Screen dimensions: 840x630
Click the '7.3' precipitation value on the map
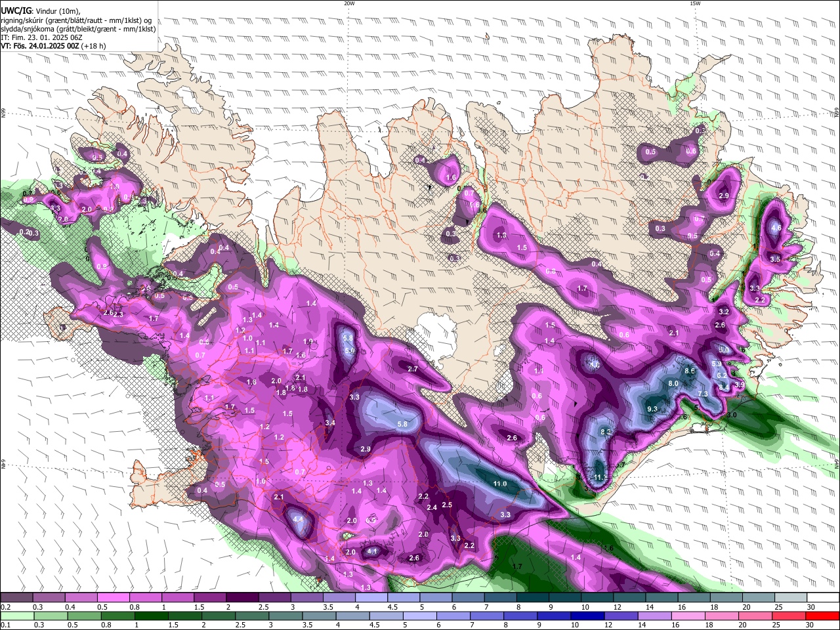pyautogui.click(x=702, y=394)
